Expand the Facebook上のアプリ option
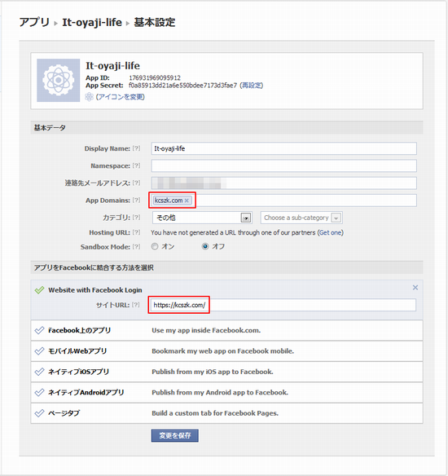Image resolution: width=448 pixels, height=476 pixels. coord(227,330)
